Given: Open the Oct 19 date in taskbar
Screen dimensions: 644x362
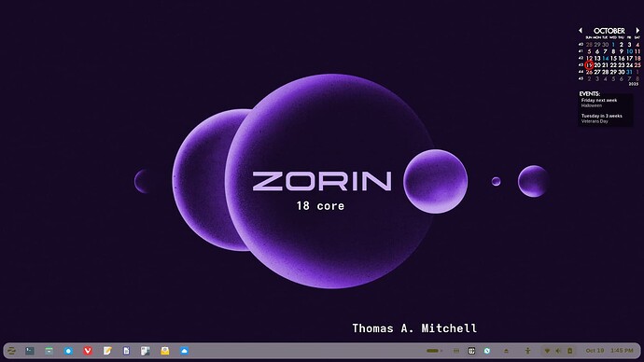Looking at the screenshot, I should pos(595,351).
